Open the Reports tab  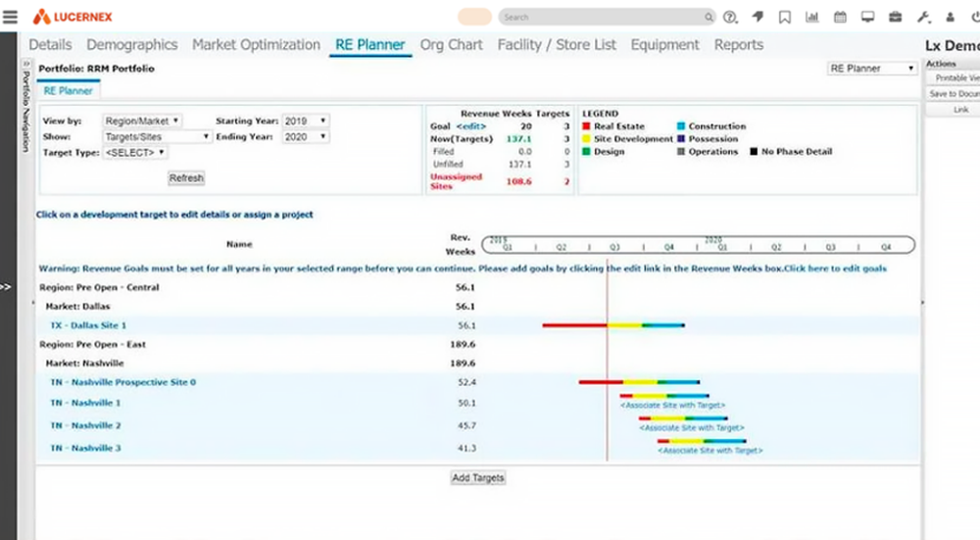739,45
